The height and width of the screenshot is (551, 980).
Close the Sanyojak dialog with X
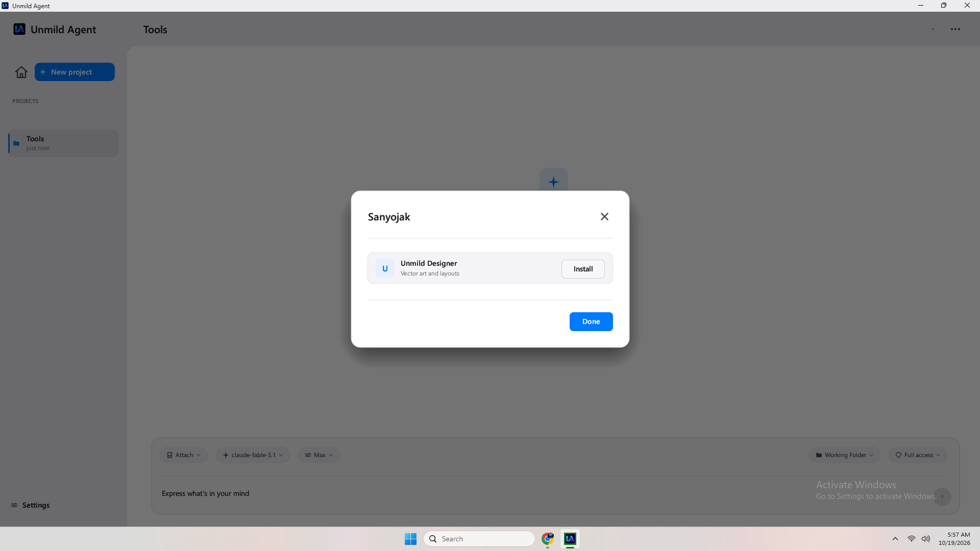[x=604, y=217]
